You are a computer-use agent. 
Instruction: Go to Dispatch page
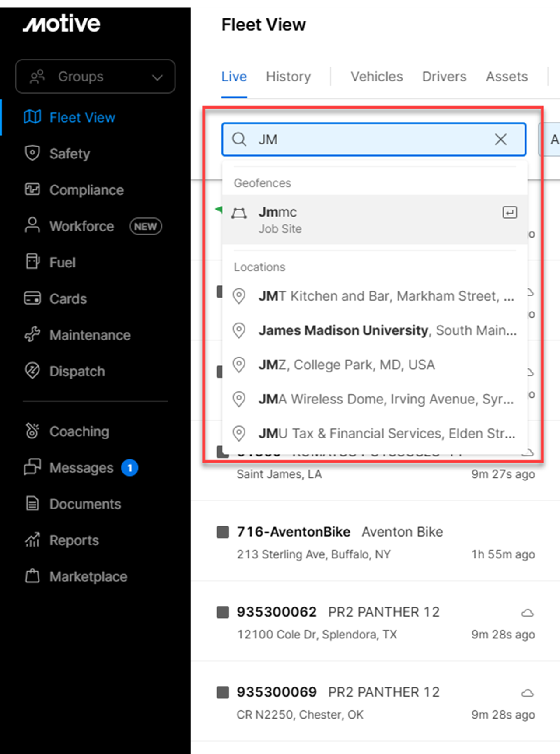pos(77,372)
